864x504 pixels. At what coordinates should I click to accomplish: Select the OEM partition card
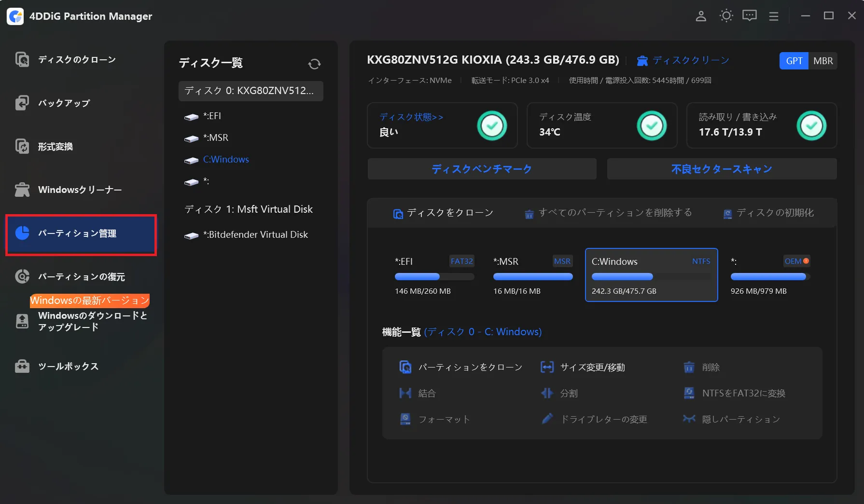point(770,275)
